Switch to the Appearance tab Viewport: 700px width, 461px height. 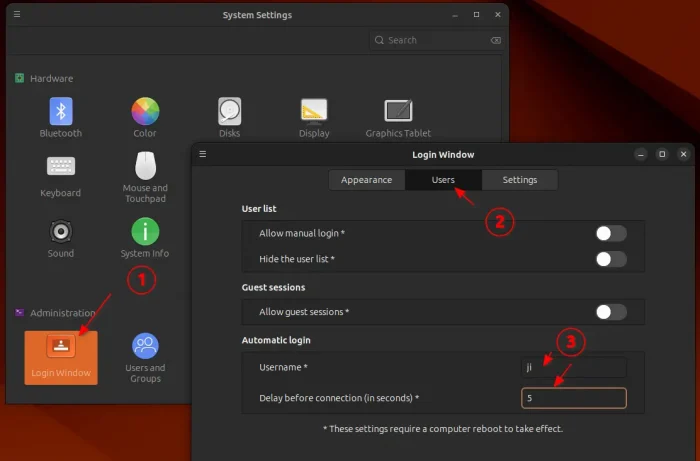pyautogui.click(x=367, y=180)
